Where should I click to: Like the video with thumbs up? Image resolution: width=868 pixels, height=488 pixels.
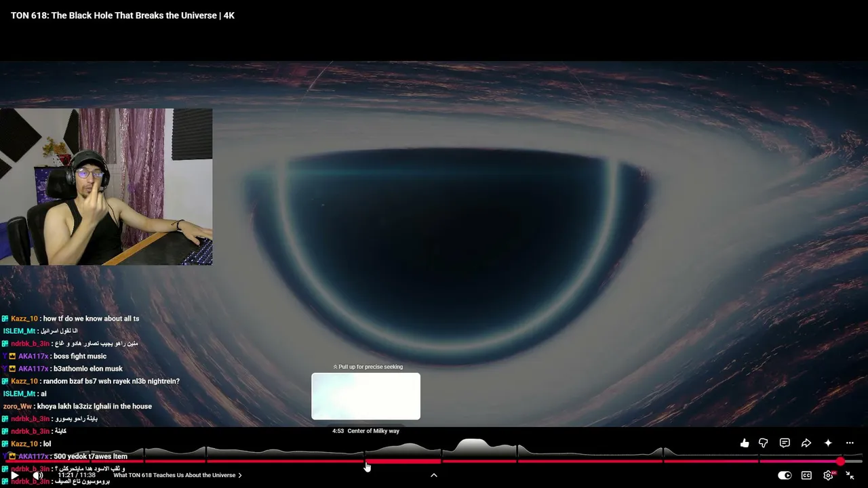[745, 443]
